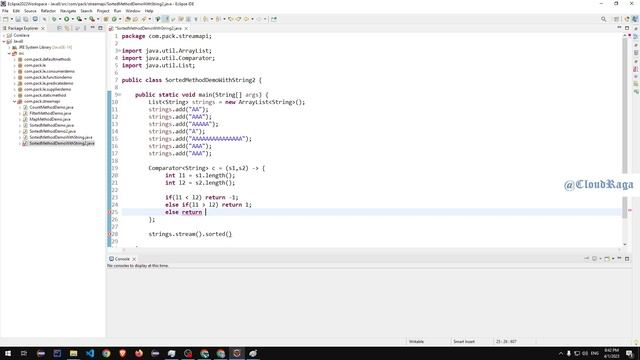Open the Navigate menu

tap(68, 11)
